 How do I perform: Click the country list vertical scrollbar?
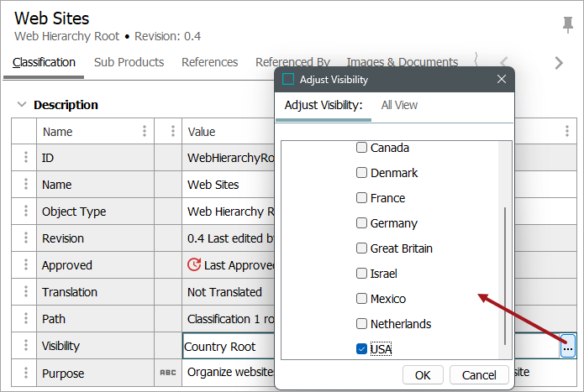pyautogui.click(x=505, y=275)
